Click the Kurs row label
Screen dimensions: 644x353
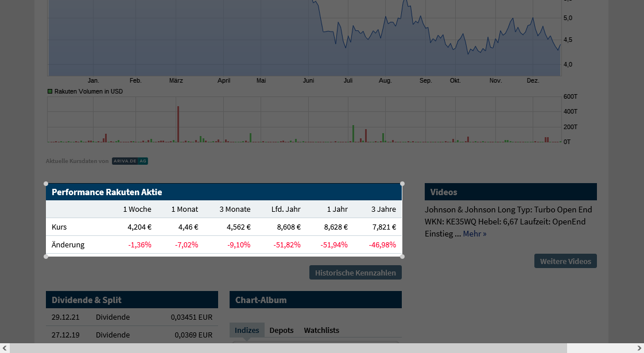point(59,227)
